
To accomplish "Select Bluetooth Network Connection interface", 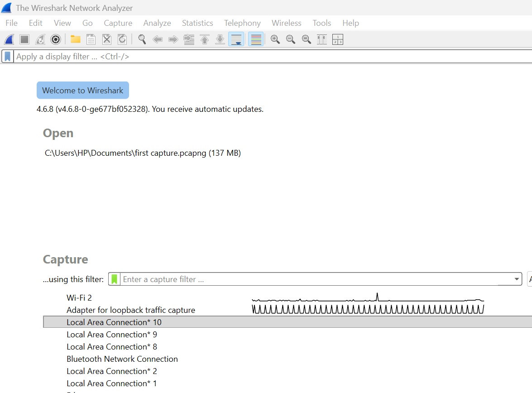I will tap(122, 359).
